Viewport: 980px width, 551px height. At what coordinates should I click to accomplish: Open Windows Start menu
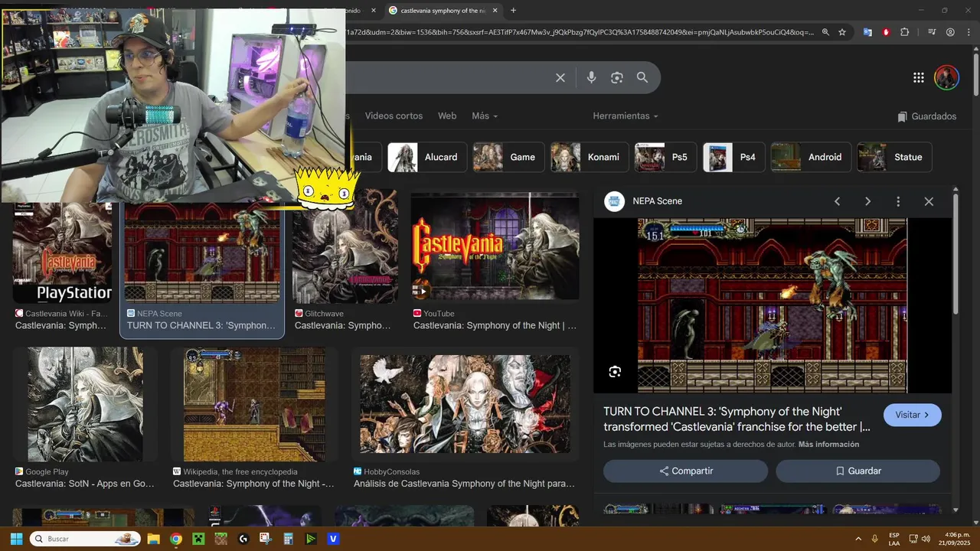(x=16, y=539)
